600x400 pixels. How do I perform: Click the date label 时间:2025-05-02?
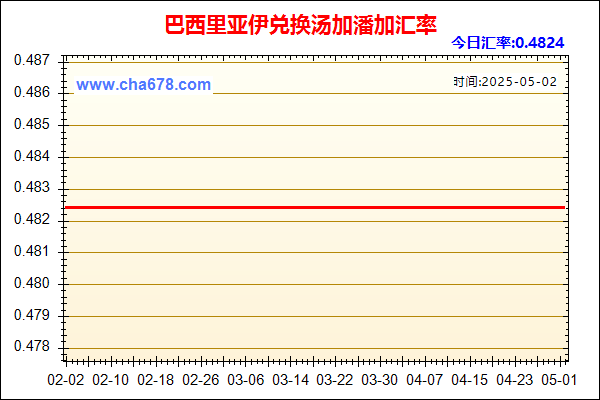(x=505, y=82)
